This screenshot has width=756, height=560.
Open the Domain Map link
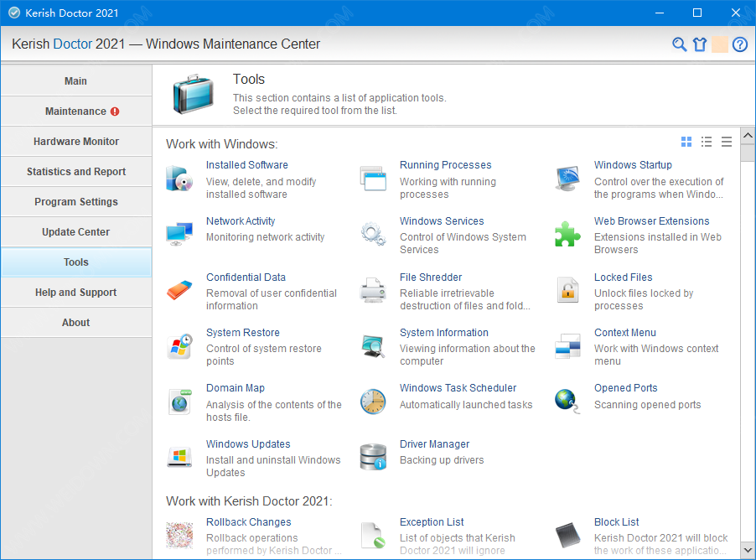point(236,388)
